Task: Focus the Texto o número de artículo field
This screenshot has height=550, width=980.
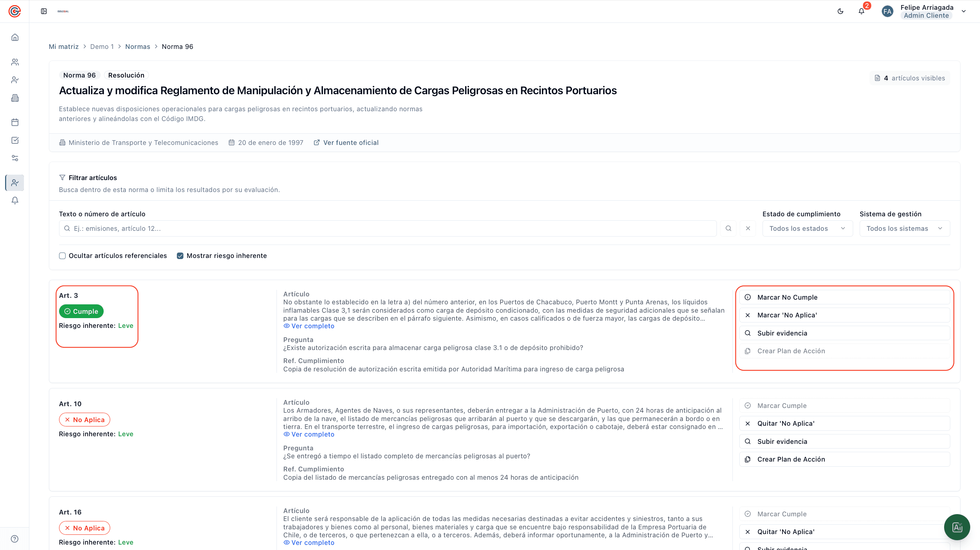Action: click(388, 228)
